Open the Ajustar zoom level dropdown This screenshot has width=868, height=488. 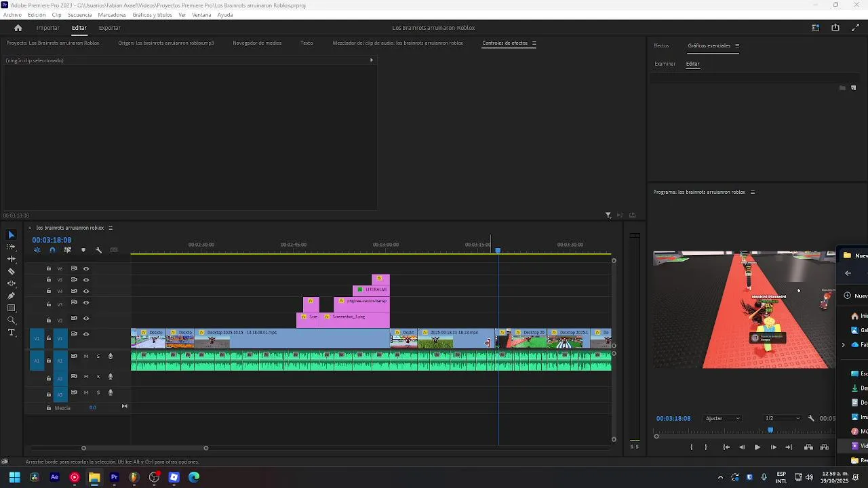[x=723, y=418]
